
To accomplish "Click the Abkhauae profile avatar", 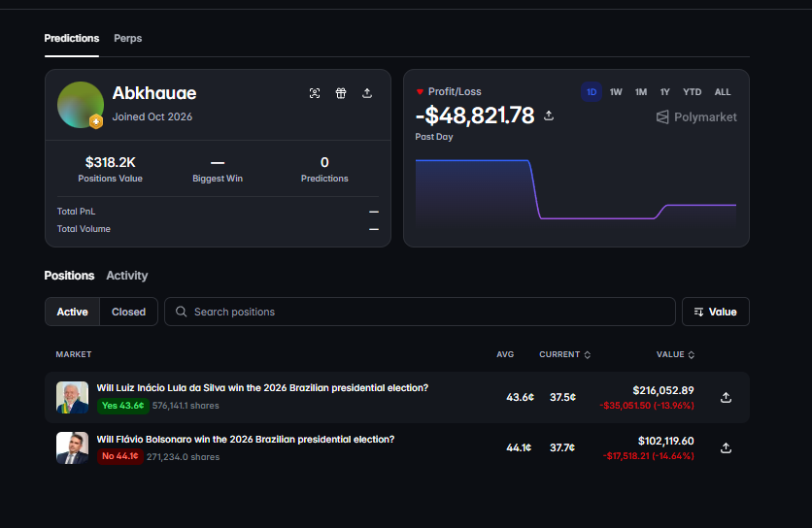I will [81, 105].
